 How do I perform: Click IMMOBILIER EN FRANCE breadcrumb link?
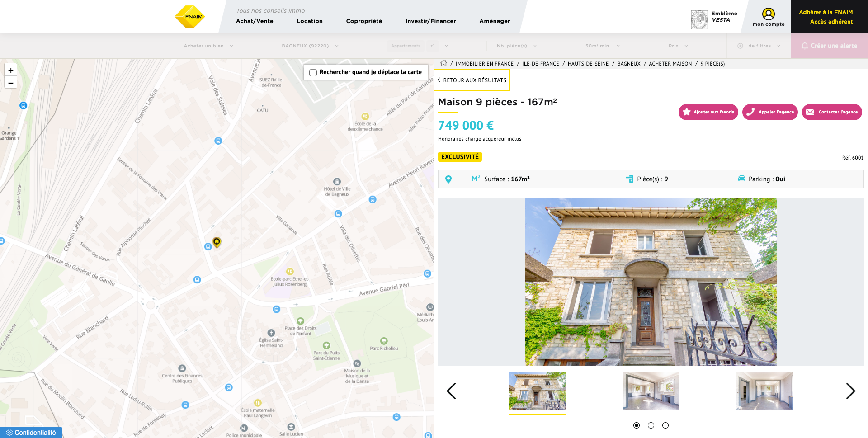[x=484, y=64]
